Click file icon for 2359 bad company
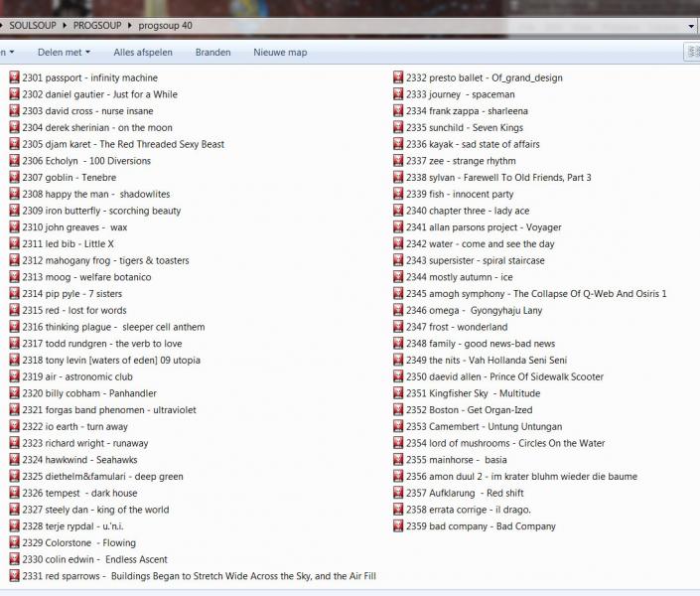Screen dimensions: 700x596 click(x=398, y=526)
